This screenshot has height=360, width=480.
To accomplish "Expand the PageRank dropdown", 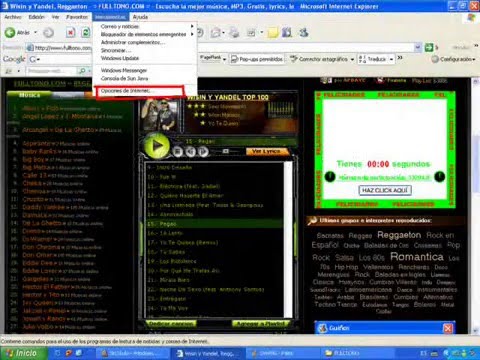I will coord(225,59).
